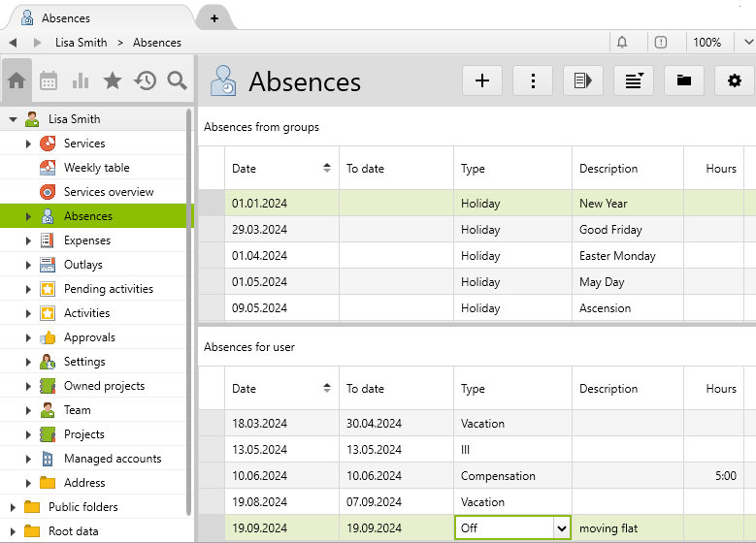Click the settings gear icon in toolbar

pyautogui.click(x=734, y=80)
